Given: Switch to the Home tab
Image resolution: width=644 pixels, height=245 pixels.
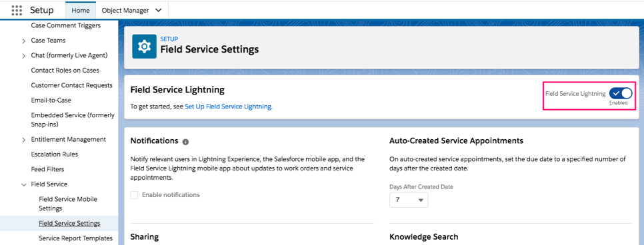Looking at the screenshot, I should click(x=81, y=11).
